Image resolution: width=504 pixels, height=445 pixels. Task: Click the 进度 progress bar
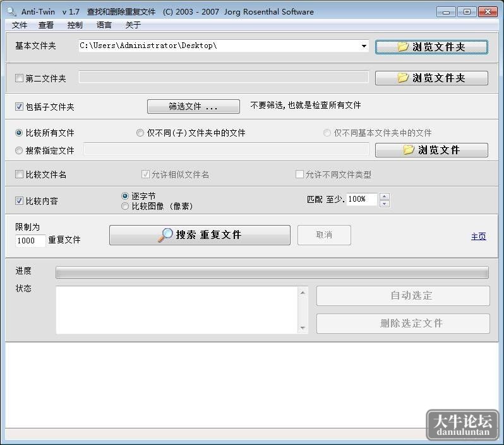point(272,272)
